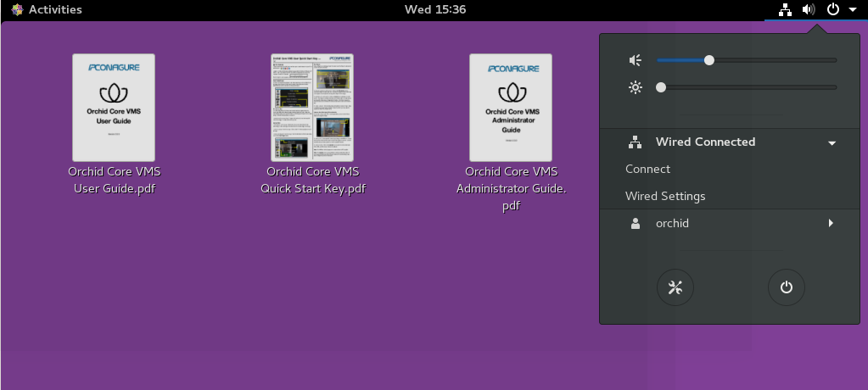868x390 pixels.
Task: Click the round power off button
Action: (x=787, y=287)
